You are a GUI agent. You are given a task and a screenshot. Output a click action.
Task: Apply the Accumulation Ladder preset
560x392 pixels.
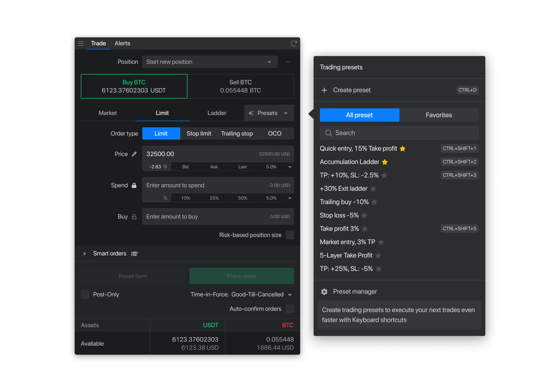(350, 162)
